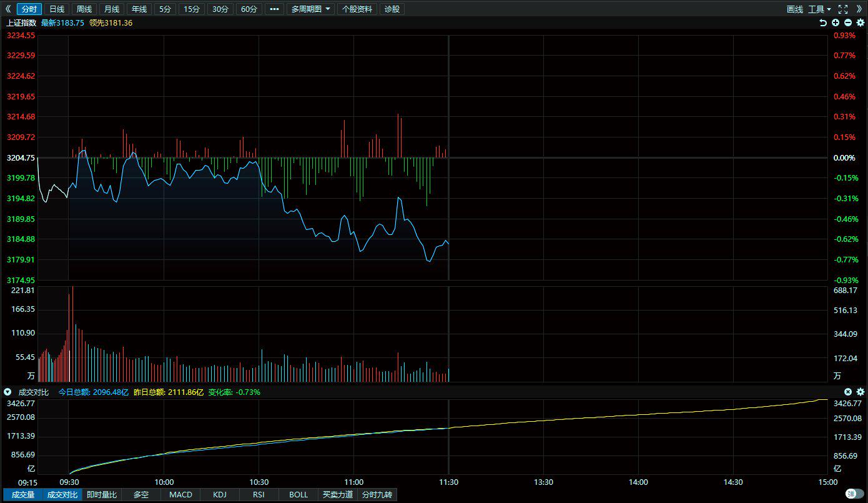Click the 11:30 time axis label
The image size is (868, 503).
[448, 482]
